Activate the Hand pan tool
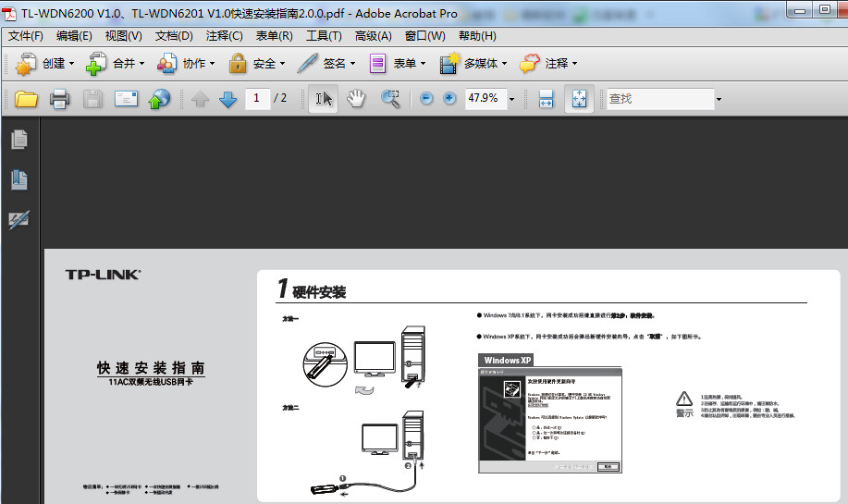 (356, 98)
